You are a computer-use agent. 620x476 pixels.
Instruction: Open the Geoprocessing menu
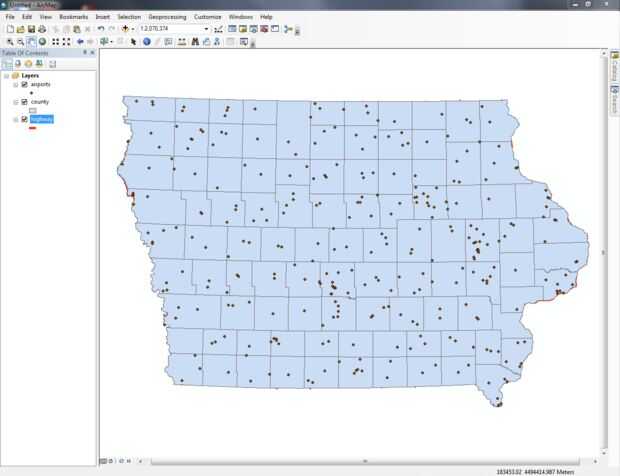(x=167, y=17)
